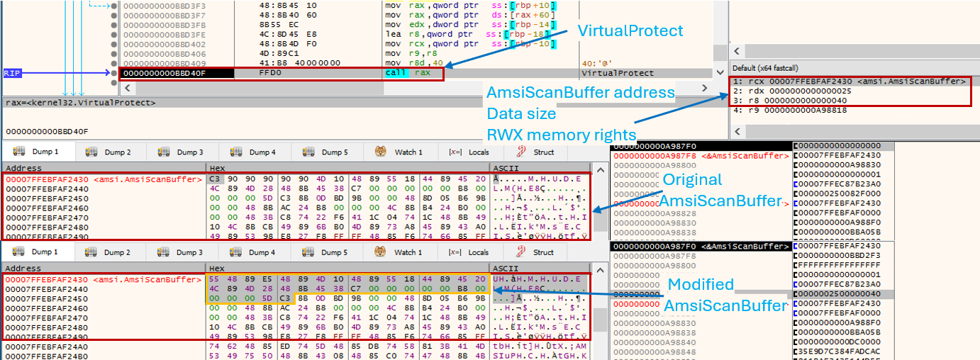Click Hex column header in lower dump pane

(347, 269)
